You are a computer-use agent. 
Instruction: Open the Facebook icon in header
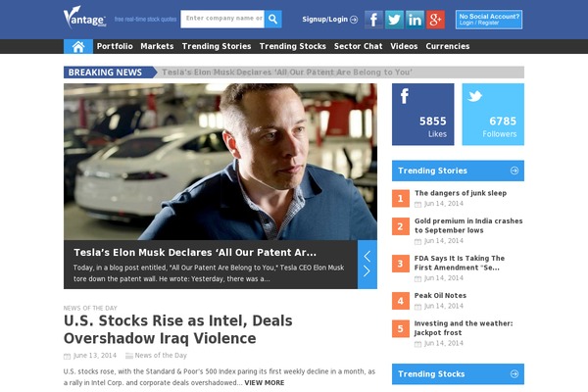click(x=373, y=20)
